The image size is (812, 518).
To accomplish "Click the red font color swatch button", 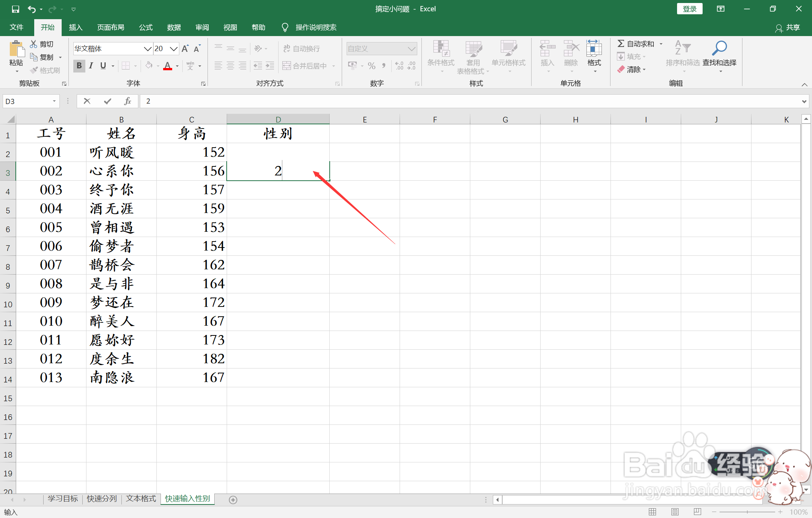I will click(x=168, y=66).
